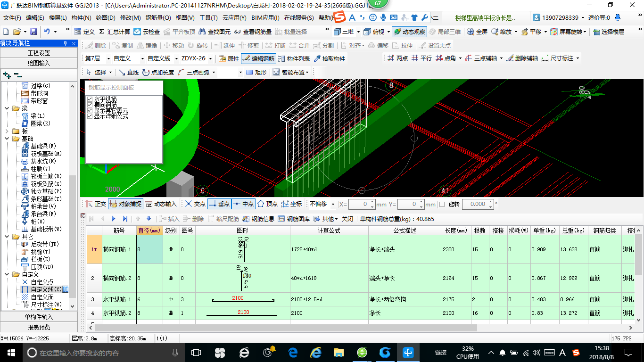Click the 单构件输入 button
This screenshot has height=362, width=644.
pos(39,317)
